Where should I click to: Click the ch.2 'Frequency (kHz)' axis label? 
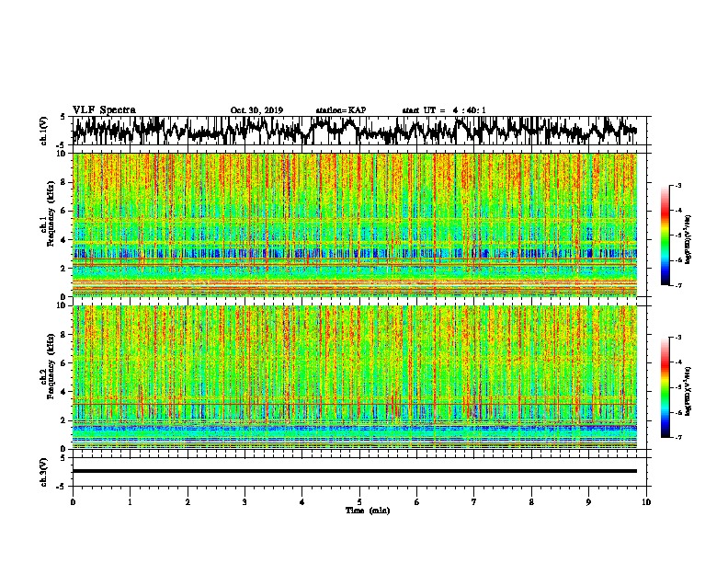[x=51, y=366]
